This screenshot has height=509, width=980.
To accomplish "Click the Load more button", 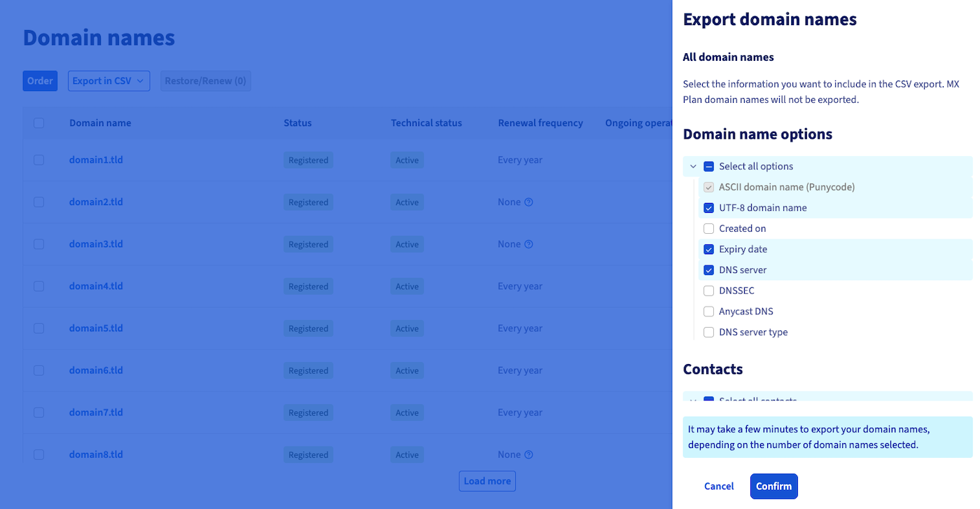I will click(x=487, y=481).
